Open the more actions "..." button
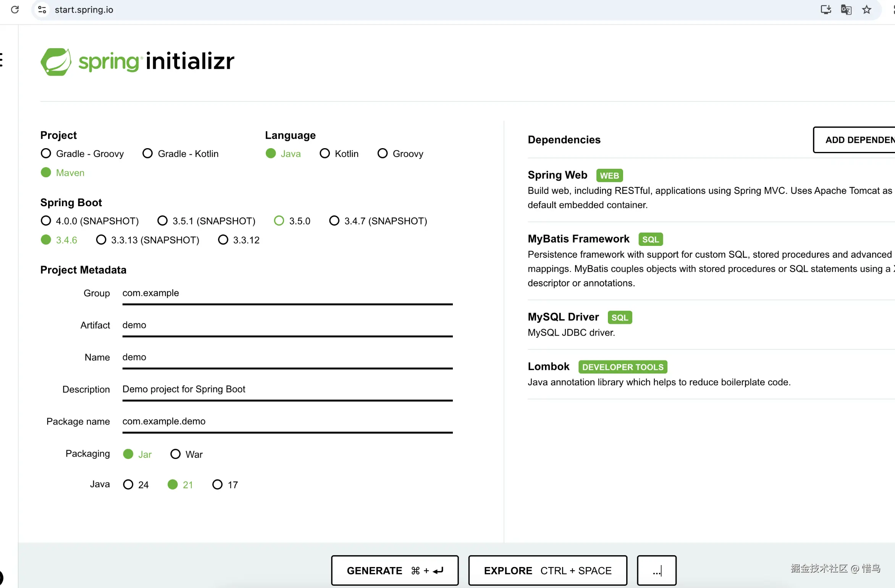Image resolution: width=895 pixels, height=588 pixels. coord(656,570)
